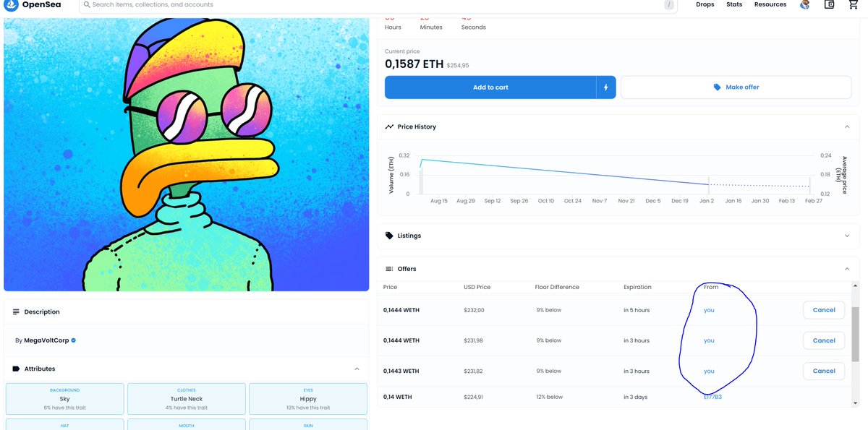868x430 pixels.
Task: Cancel the $231,98 offer
Action: 824,340
